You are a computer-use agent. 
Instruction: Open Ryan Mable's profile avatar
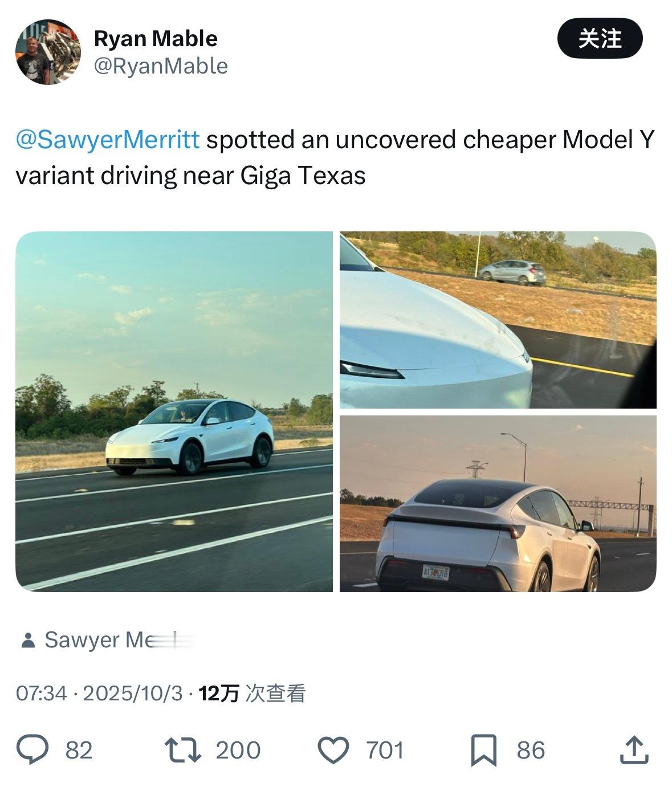tap(48, 52)
